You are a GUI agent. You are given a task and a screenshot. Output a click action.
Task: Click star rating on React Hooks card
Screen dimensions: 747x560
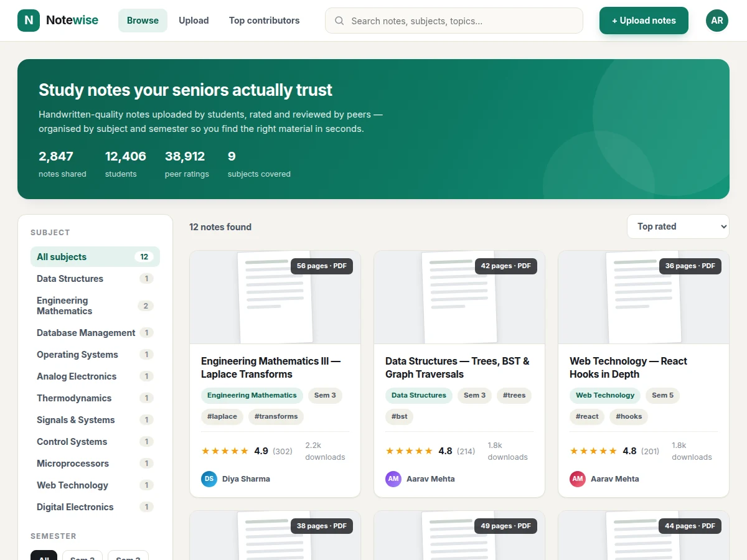tap(593, 451)
